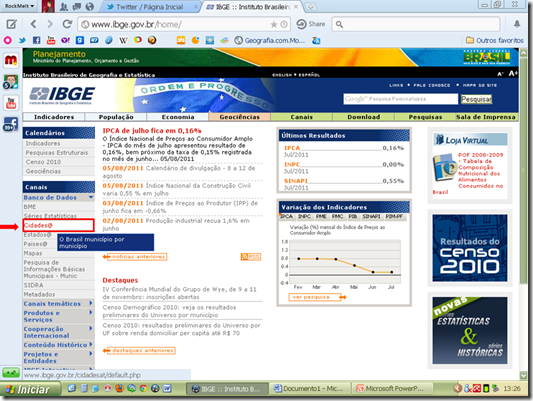Screen dimensions: 533x401
Task: Click the Pesquisar button
Action: pyautogui.click(x=476, y=99)
